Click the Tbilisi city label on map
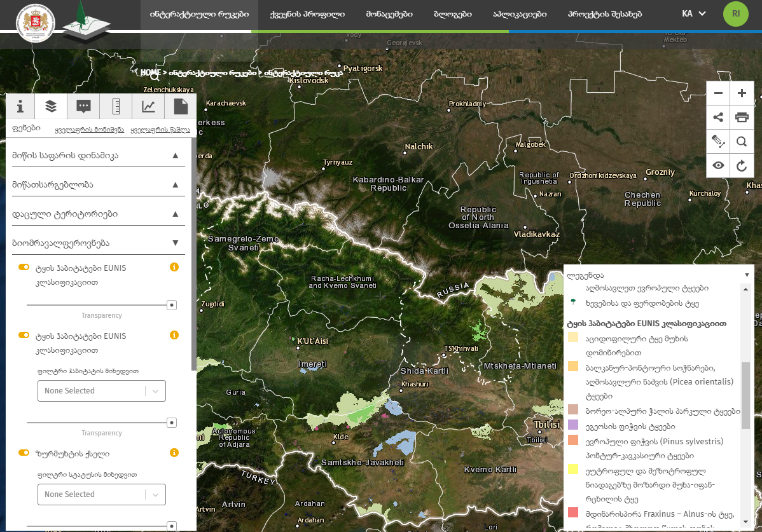Image resolution: width=762 pixels, height=532 pixels. click(547, 424)
